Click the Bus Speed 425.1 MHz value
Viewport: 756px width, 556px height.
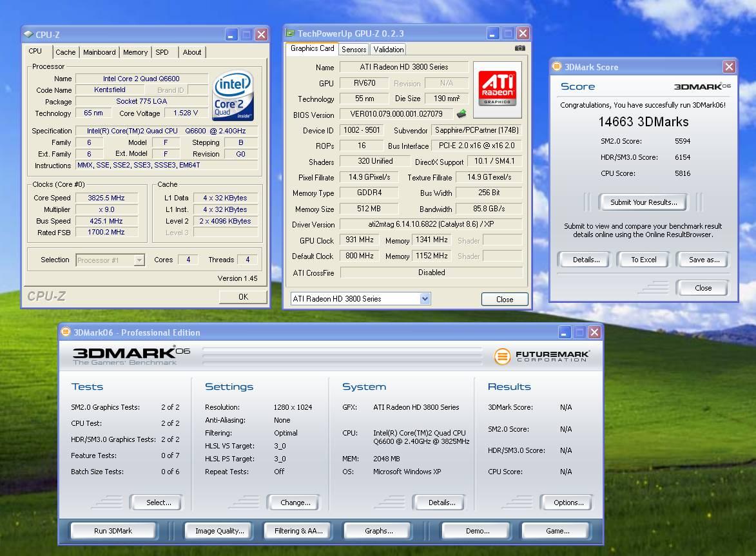(106, 221)
